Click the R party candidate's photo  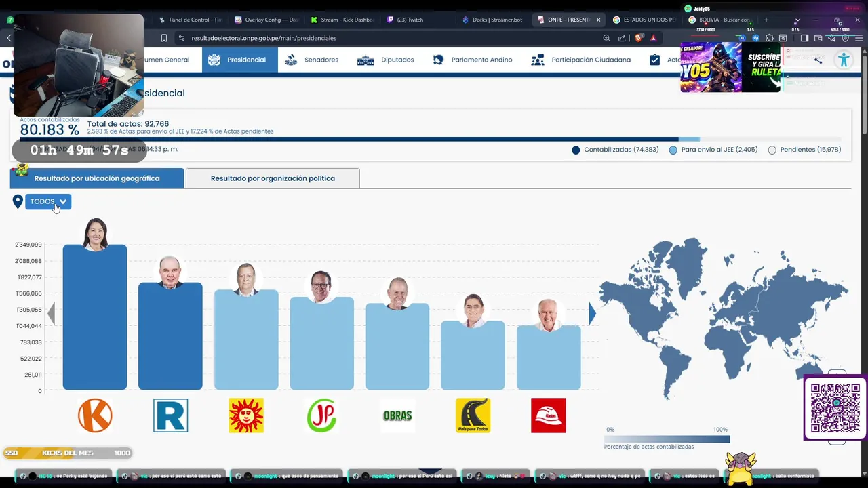coord(170,272)
